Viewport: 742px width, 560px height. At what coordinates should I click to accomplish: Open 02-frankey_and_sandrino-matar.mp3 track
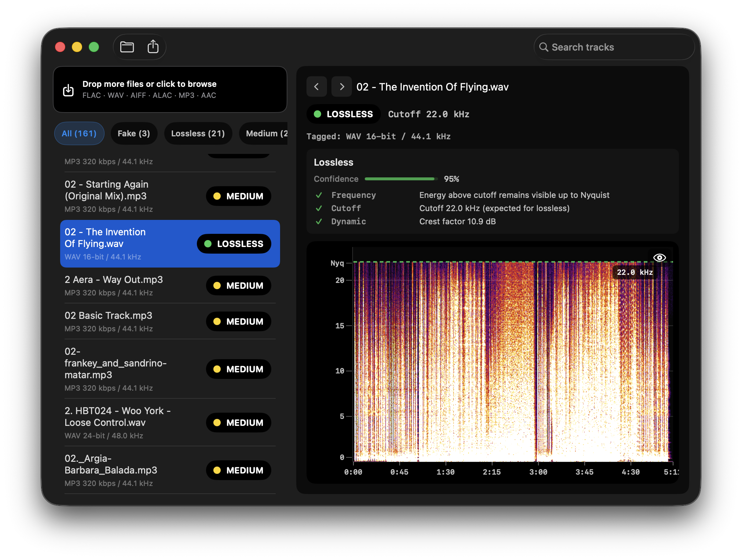click(170, 369)
